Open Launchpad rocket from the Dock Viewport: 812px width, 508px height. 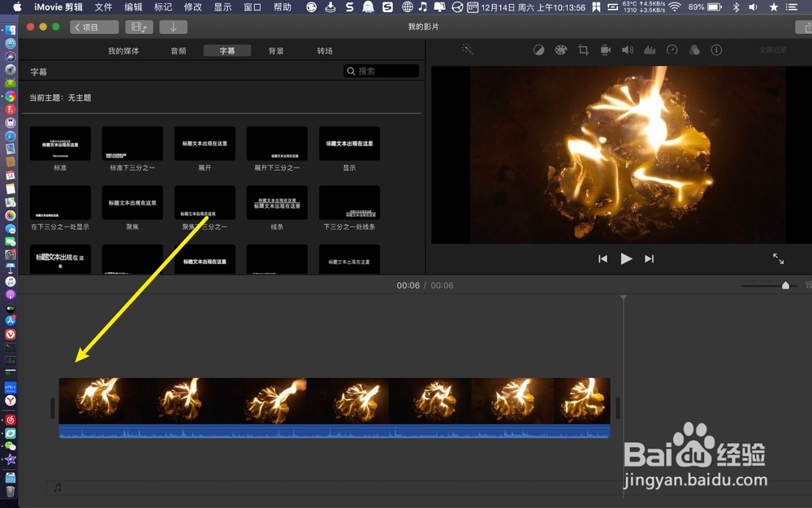(x=11, y=70)
